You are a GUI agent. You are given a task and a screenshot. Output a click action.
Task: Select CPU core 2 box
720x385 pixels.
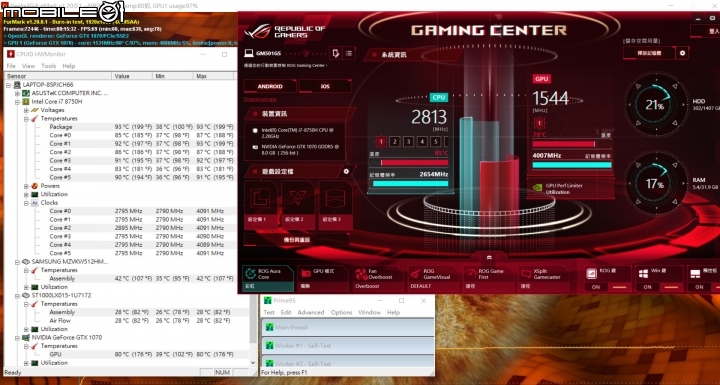pyautogui.click(x=395, y=142)
